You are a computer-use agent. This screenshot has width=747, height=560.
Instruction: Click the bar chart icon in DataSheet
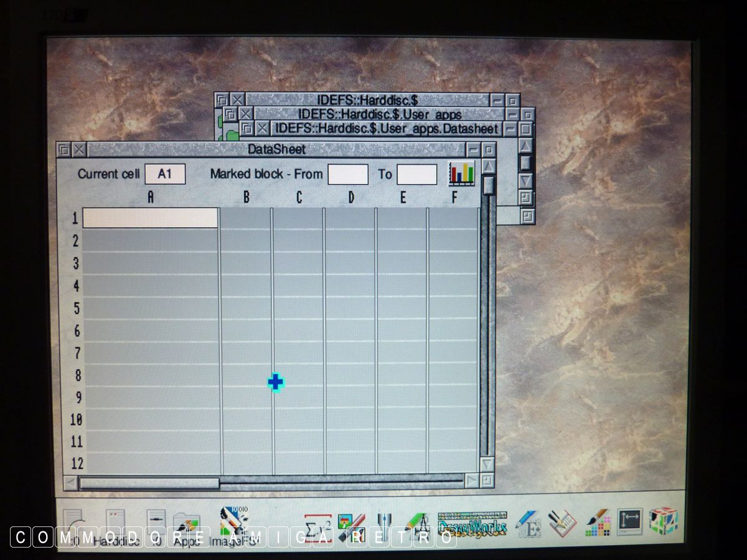coord(461,174)
